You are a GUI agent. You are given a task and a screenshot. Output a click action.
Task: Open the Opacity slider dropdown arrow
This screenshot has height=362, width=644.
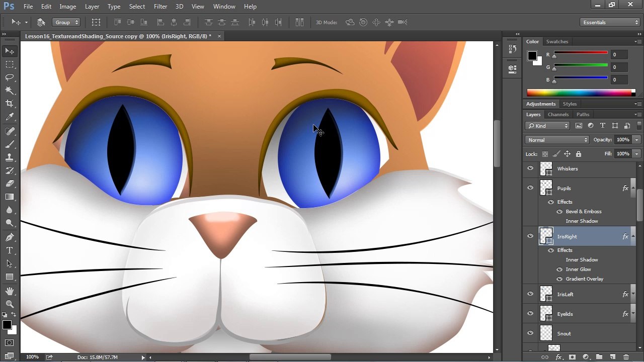[636, 140]
